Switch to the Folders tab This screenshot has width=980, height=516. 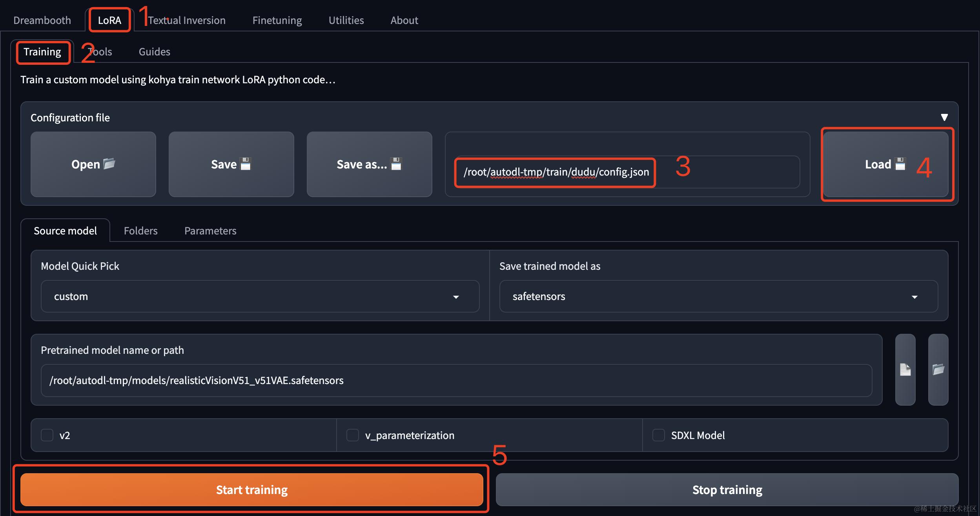pos(140,231)
